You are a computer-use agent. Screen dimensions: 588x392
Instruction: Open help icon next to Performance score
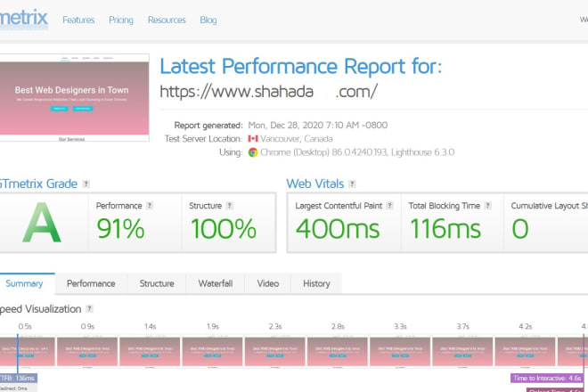click(150, 206)
